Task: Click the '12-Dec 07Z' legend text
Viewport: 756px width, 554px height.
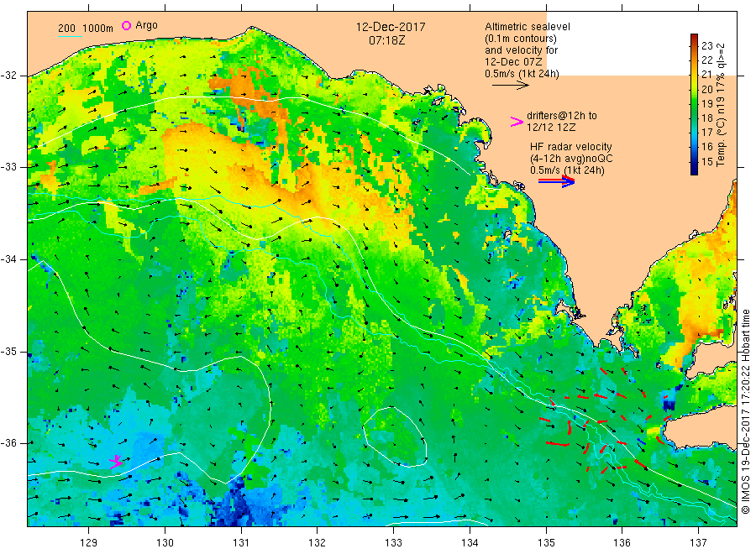Action: tap(513, 62)
